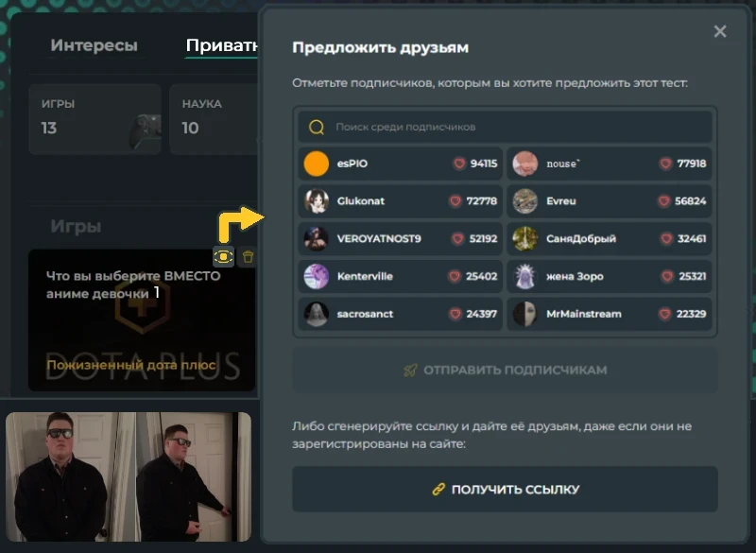Select subscriber СаняДобрый
This screenshot has width=756, height=553.
[x=609, y=238]
